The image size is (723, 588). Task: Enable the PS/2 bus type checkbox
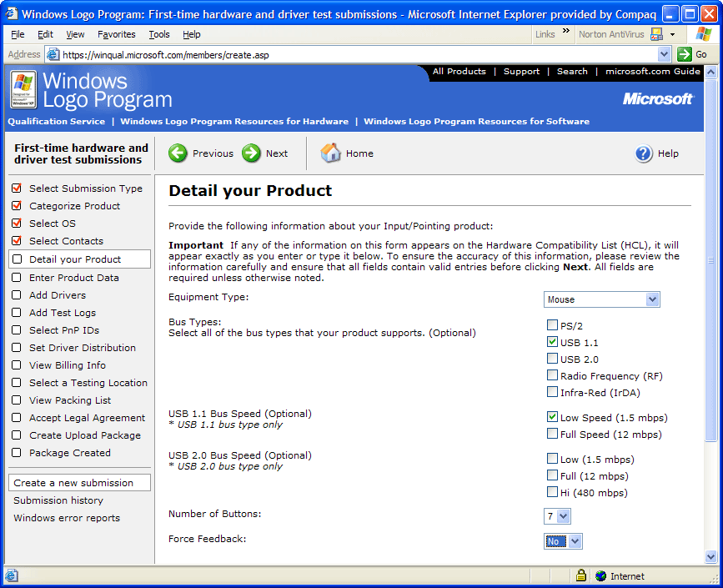pos(552,325)
